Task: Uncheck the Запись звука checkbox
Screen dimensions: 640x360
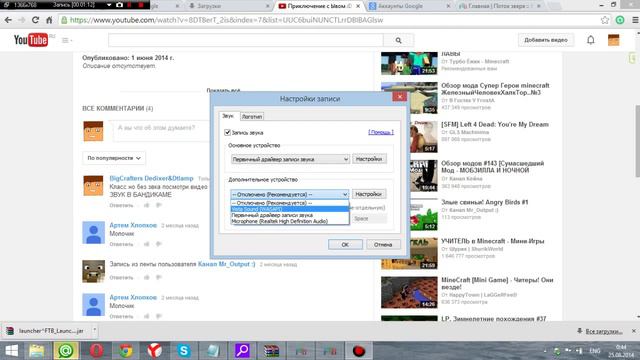Action: pyautogui.click(x=227, y=132)
